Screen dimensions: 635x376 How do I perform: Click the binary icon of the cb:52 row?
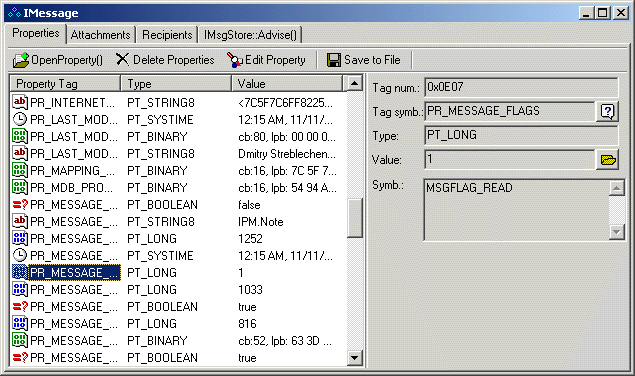20,340
